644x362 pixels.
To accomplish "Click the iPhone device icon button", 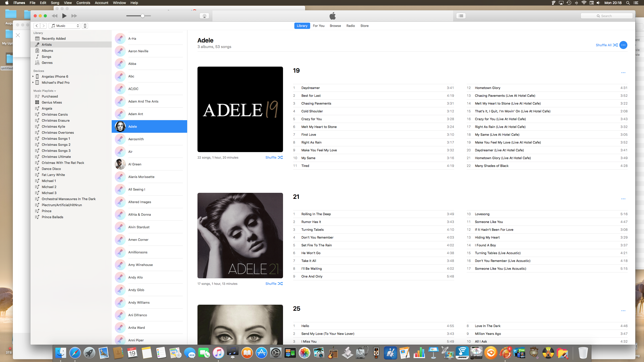I will (85, 26).
